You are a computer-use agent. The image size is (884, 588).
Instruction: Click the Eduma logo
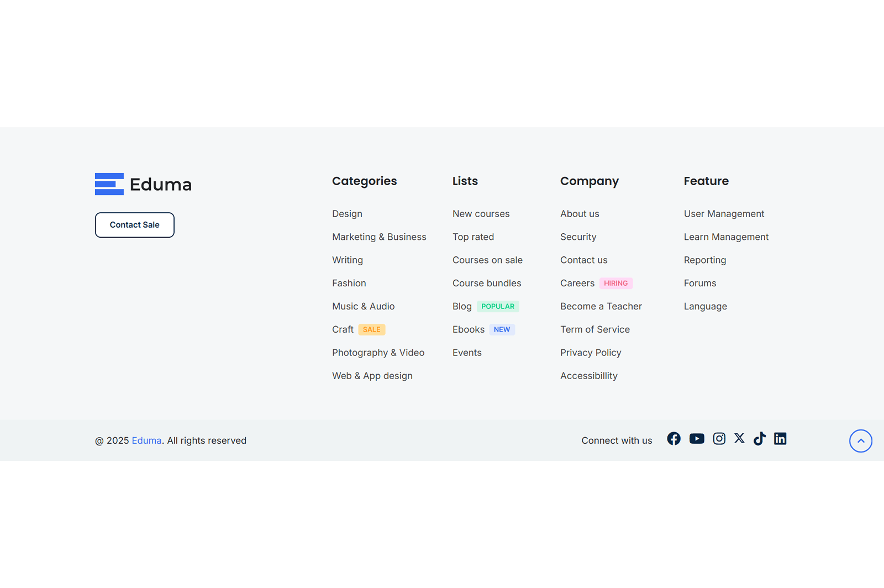[143, 184]
